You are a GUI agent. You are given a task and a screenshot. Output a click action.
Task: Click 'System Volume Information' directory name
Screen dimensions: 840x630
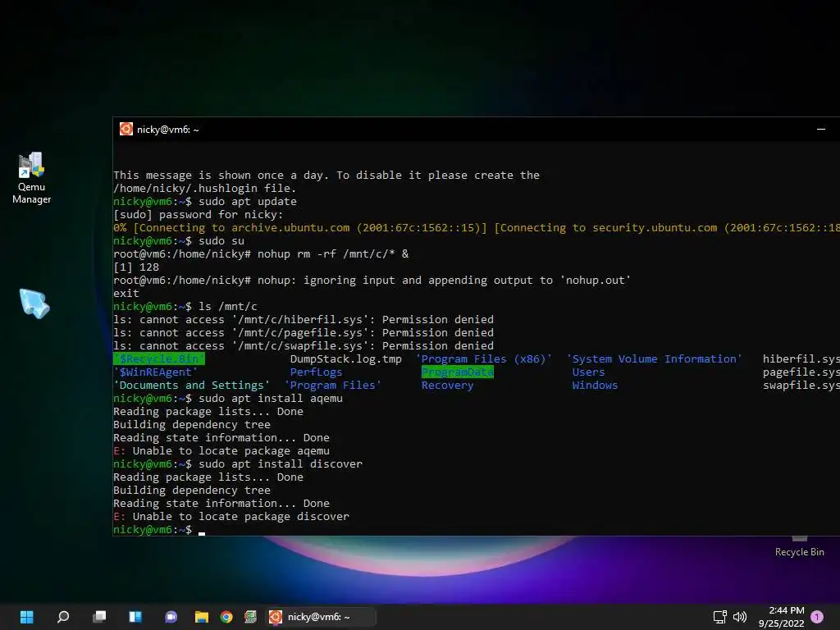click(654, 359)
